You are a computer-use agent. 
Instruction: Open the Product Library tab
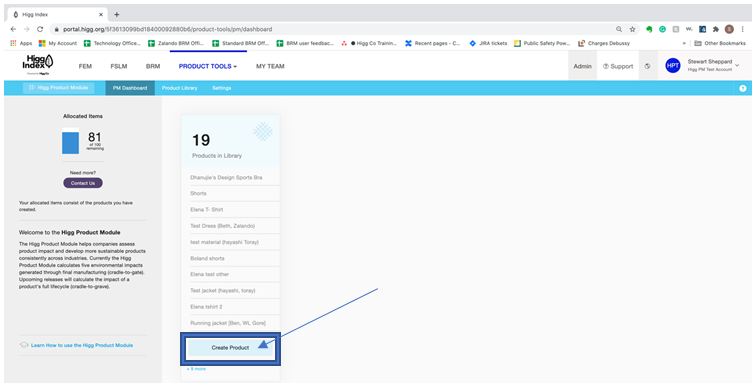coord(179,88)
